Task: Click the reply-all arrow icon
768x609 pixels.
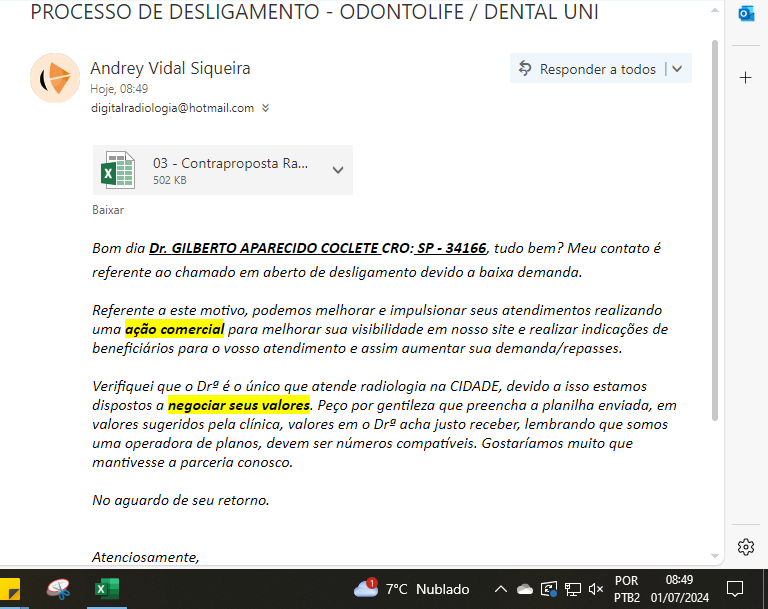Action: [x=525, y=69]
